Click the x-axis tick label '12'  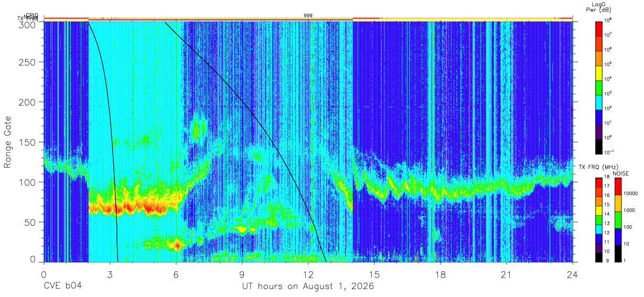pyautogui.click(x=308, y=275)
